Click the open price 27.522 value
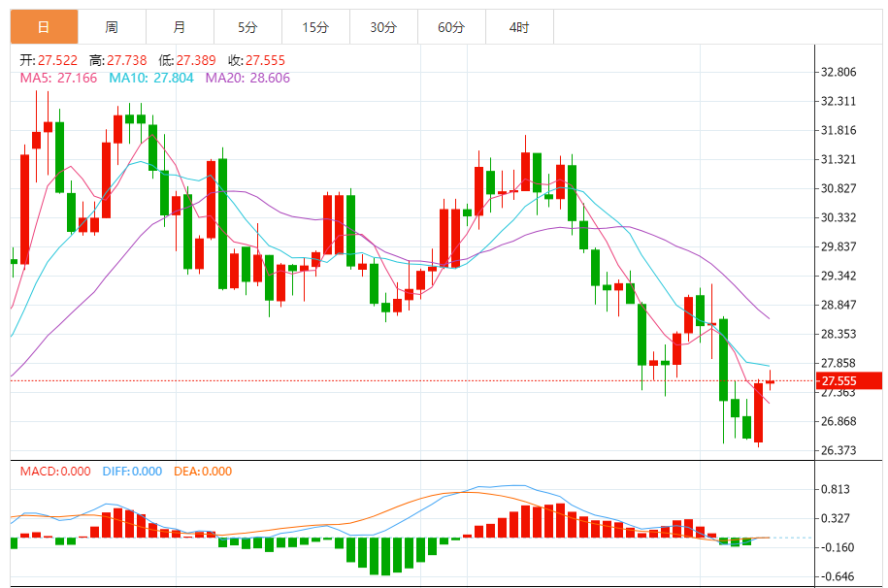 [x=58, y=60]
